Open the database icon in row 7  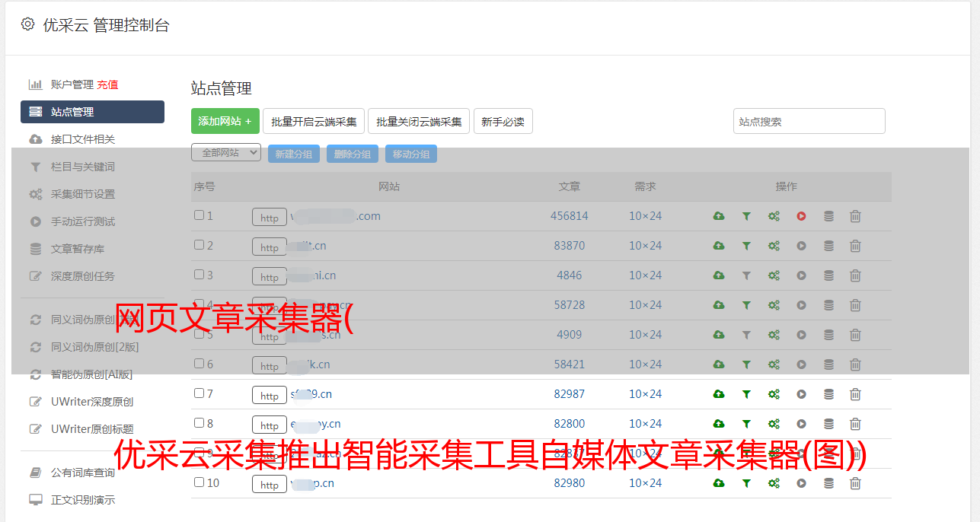pyautogui.click(x=828, y=394)
